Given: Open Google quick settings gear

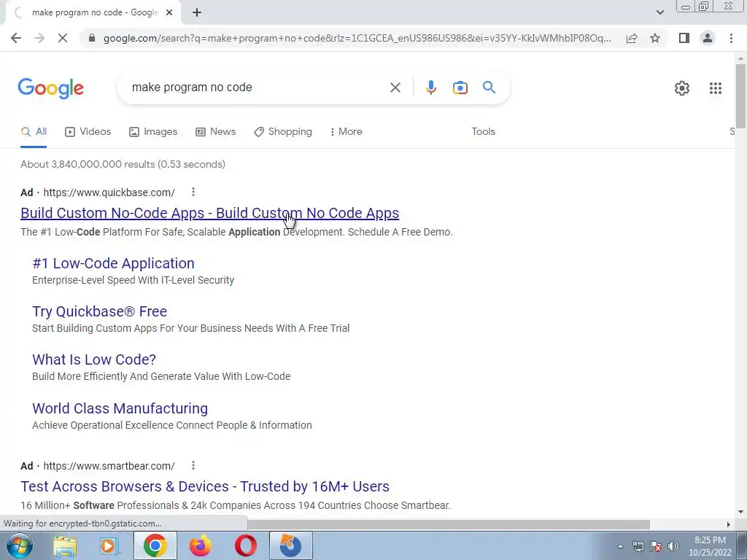Looking at the screenshot, I should pyautogui.click(x=682, y=88).
